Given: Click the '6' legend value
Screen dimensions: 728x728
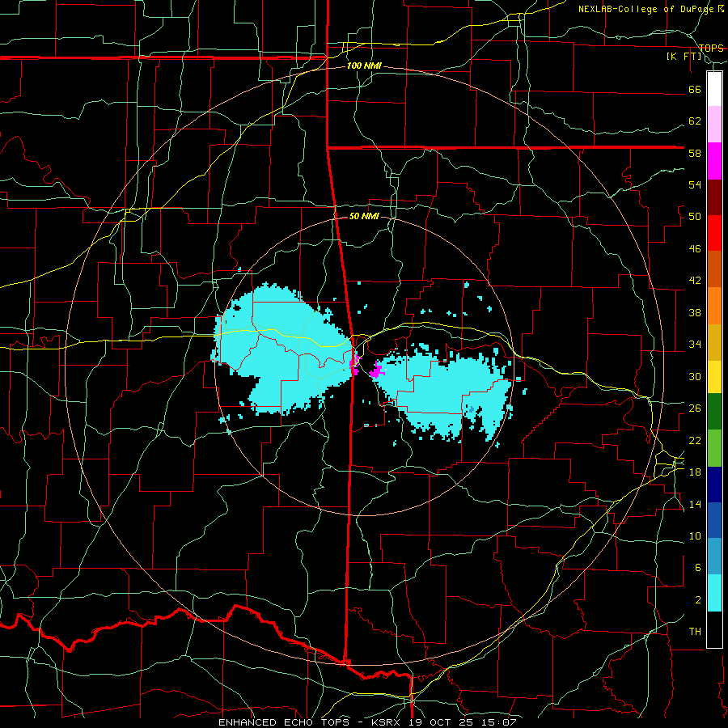Looking at the screenshot, I should pos(698,567).
